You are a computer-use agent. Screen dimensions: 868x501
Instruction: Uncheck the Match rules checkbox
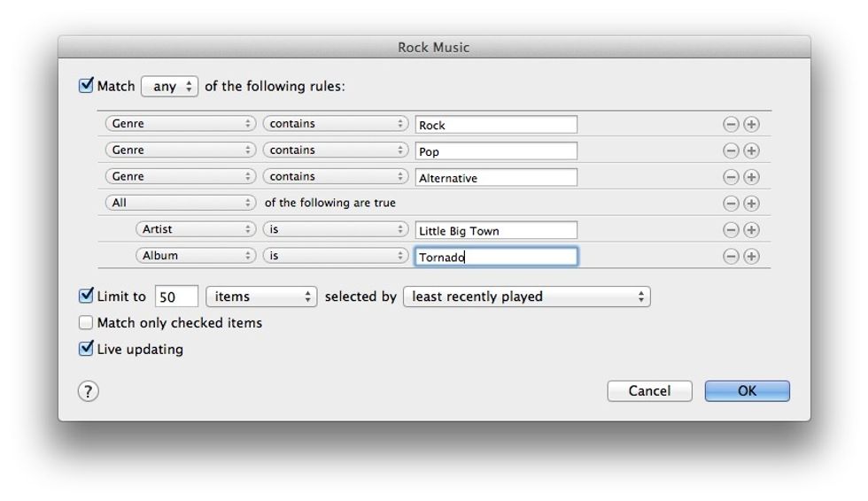(86, 86)
